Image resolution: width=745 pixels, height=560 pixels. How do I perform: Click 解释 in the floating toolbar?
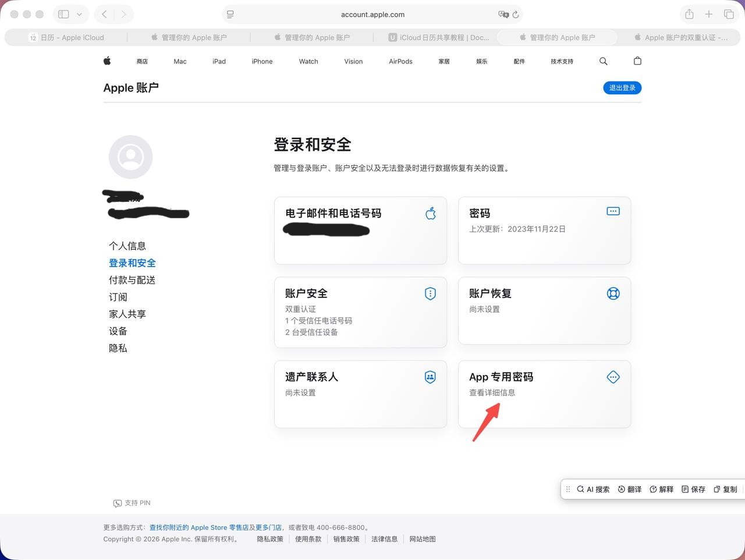661,490
